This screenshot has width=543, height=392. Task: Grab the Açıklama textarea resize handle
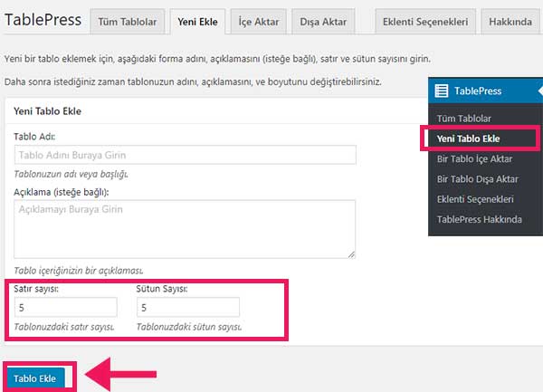click(x=351, y=254)
